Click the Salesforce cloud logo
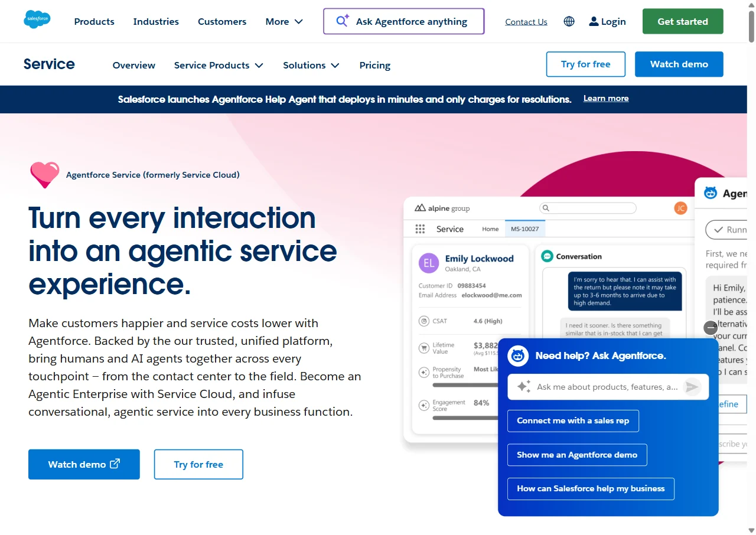756x535 pixels. [37, 19]
